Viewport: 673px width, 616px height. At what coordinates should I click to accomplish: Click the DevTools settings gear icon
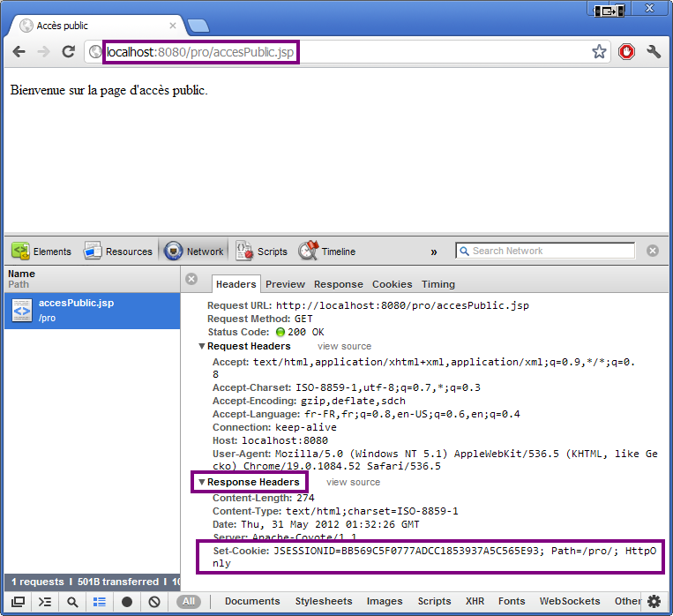pos(654,601)
